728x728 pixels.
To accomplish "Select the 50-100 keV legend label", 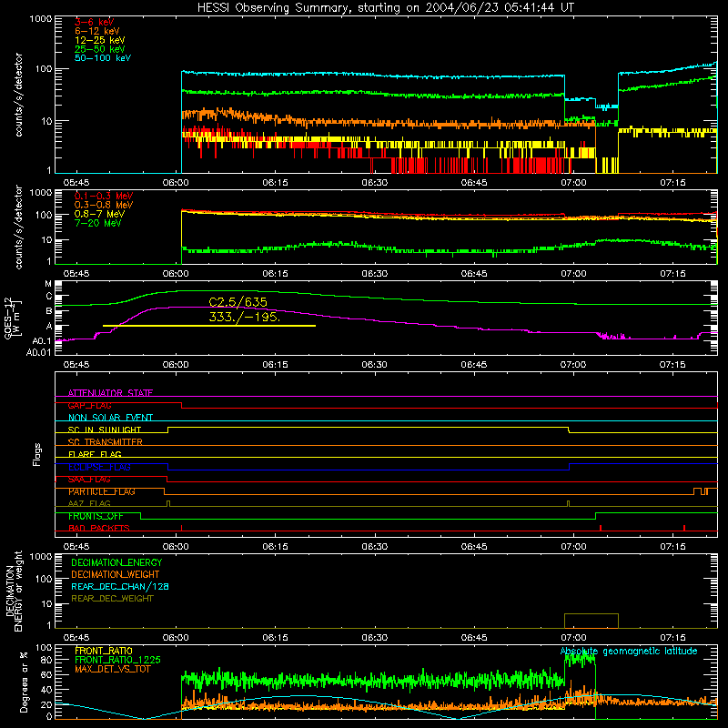I will [x=103, y=58].
